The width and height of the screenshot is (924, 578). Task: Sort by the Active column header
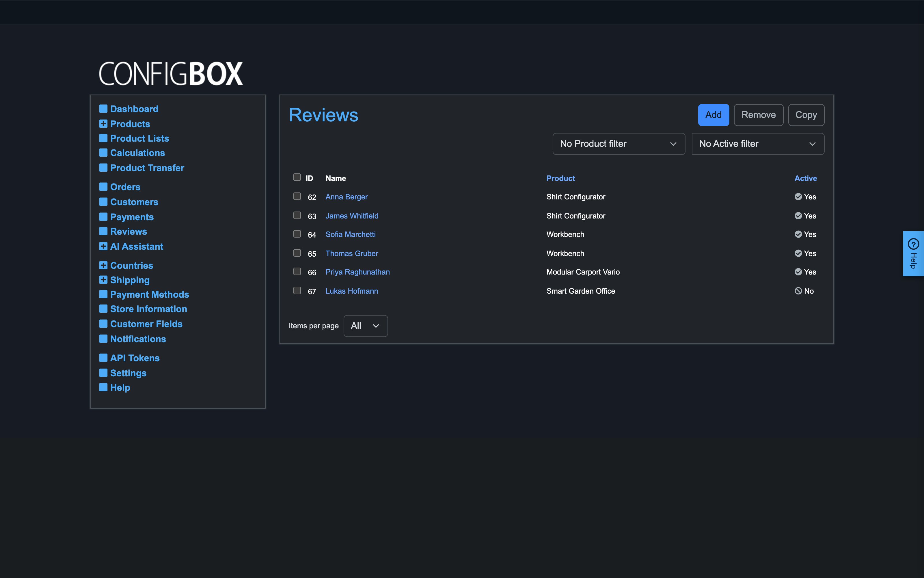point(805,178)
